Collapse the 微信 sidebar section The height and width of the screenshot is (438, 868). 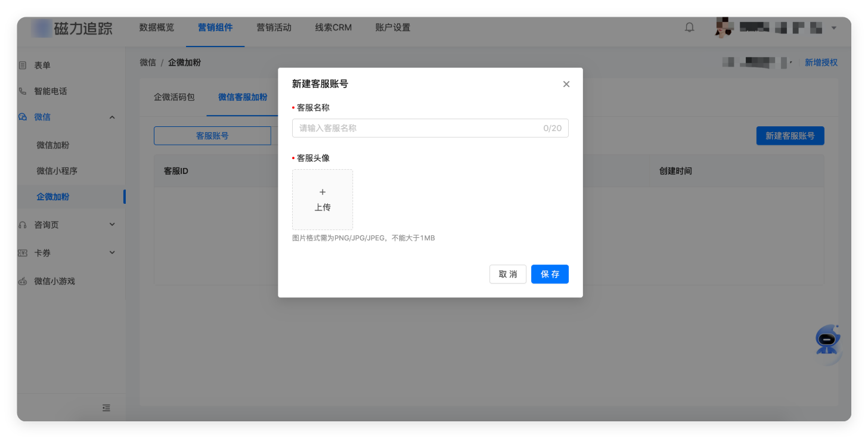[x=112, y=117]
